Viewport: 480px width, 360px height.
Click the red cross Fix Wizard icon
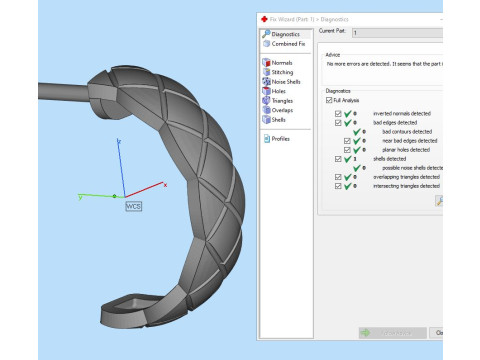[x=264, y=19]
